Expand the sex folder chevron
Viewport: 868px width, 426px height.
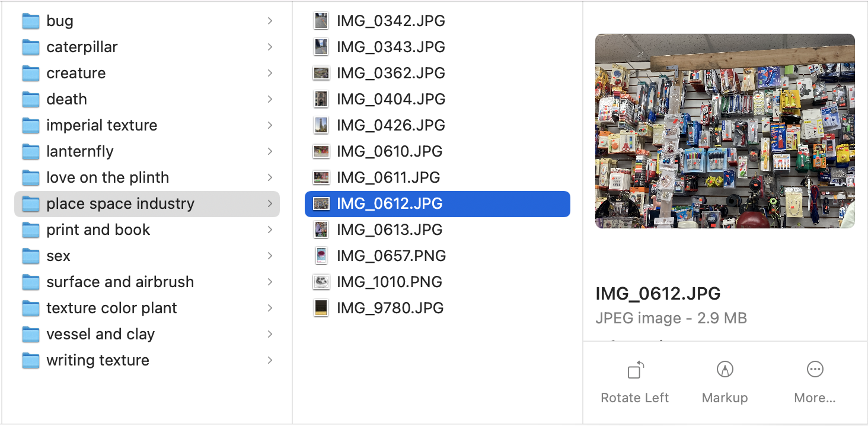(x=270, y=256)
